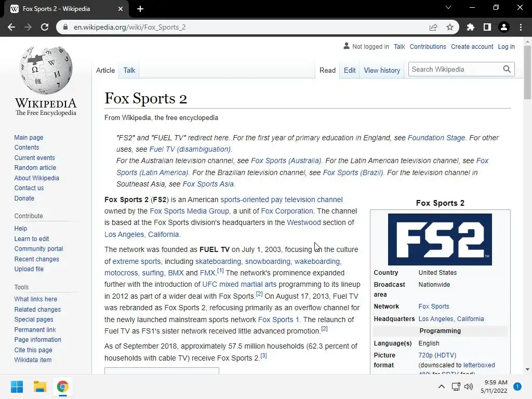Image resolution: width=532 pixels, height=399 pixels.
Task: Open the Fox Corporation link
Action: tap(287, 211)
